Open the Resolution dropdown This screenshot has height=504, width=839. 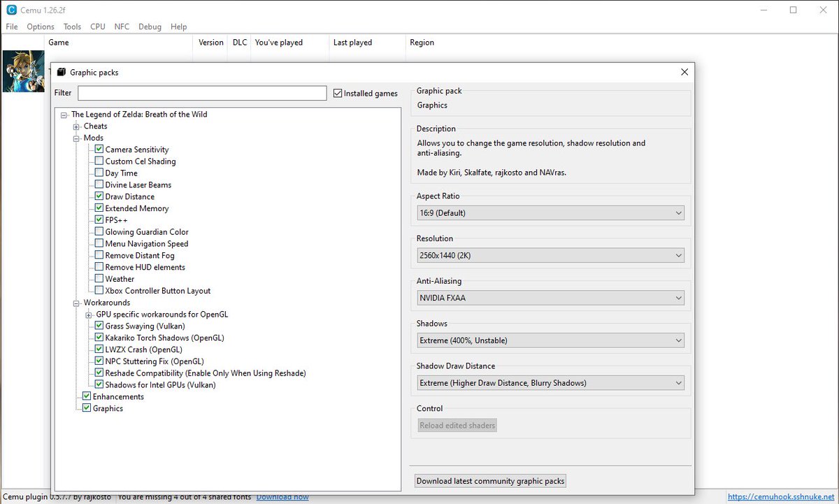coord(550,256)
